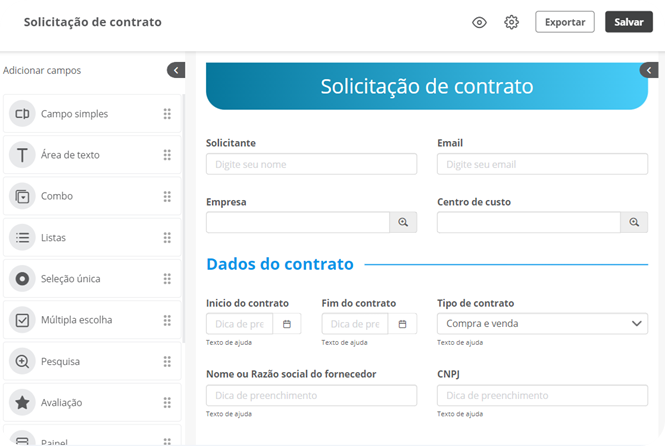The width and height of the screenshot is (665, 446).
Task: Open form settings via the gear icon
Action: coord(511,22)
